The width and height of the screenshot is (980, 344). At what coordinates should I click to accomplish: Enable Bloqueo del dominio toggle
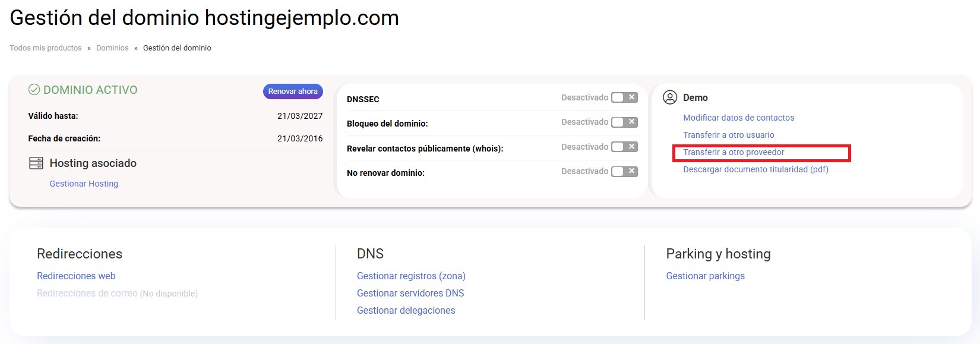click(x=624, y=122)
